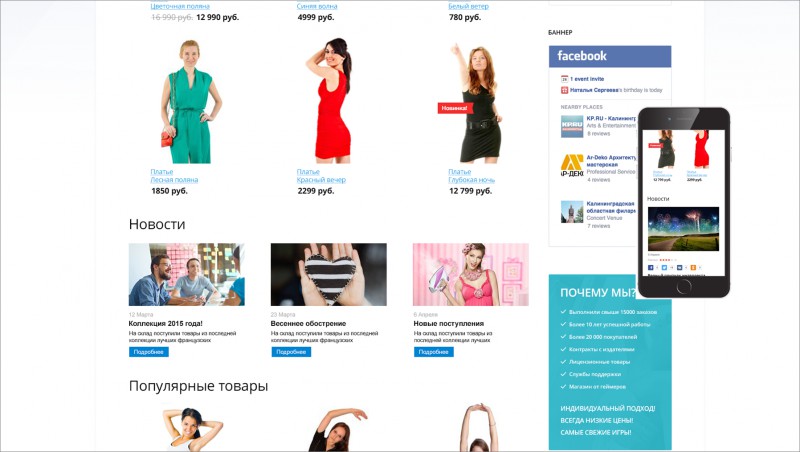Tap the phone mockup home button
Image resolution: width=800 pixels, height=452 pixels.
coord(684,287)
